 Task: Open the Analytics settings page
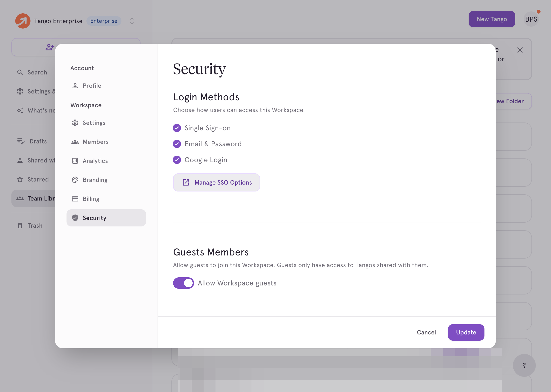(x=106, y=161)
